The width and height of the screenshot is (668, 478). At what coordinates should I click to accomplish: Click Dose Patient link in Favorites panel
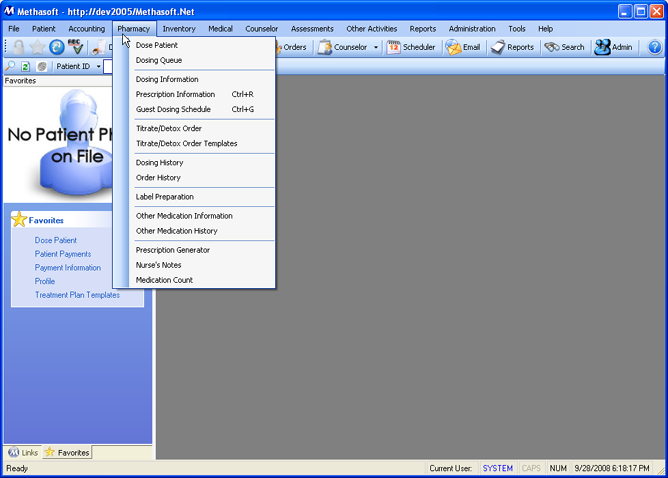click(x=56, y=240)
